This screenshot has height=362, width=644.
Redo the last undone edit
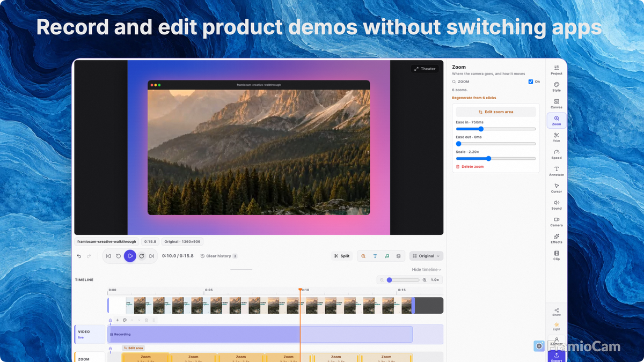point(89,256)
